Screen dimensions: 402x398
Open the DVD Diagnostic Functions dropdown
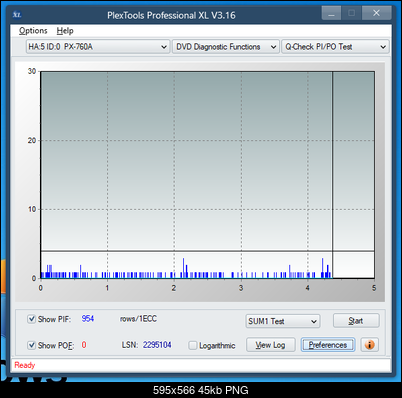[x=226, y=47]
